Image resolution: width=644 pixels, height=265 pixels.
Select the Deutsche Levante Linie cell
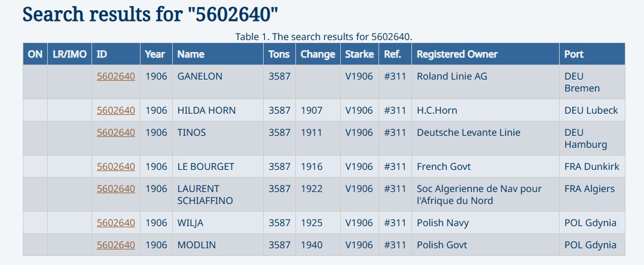tap(468, 132)
